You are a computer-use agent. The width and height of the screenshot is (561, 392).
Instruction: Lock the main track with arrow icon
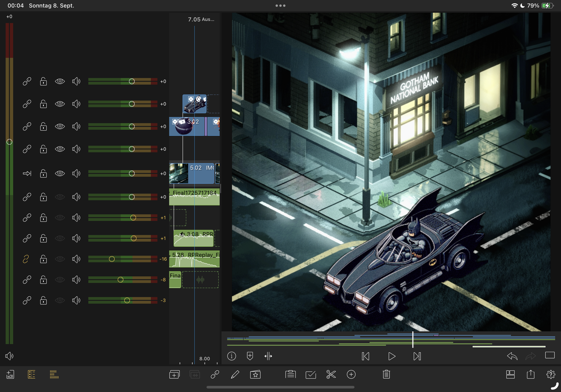click(x=43, y=173)
